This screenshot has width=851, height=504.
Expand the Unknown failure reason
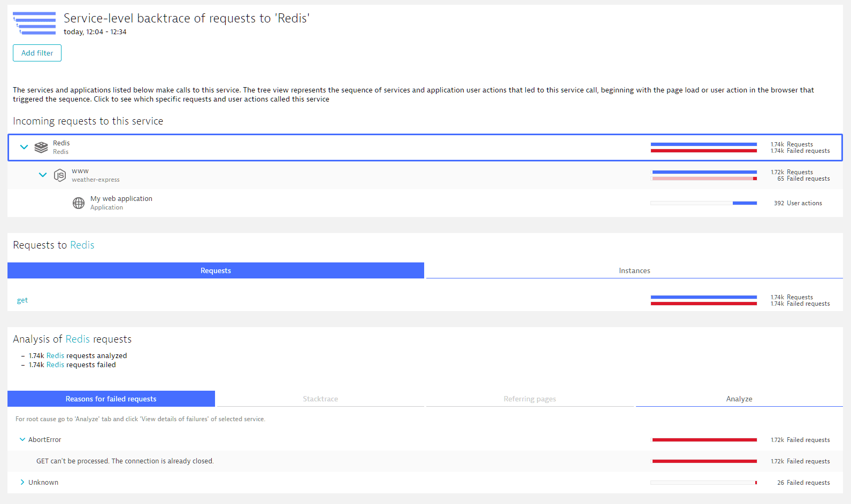point(22,482)
